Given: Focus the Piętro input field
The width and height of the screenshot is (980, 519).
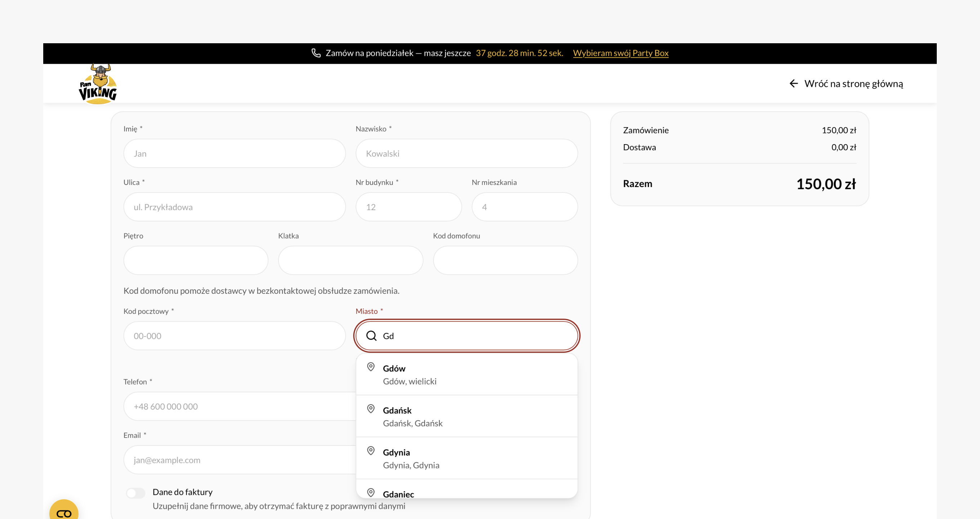Looking at the screenshot, I should 196,260.
